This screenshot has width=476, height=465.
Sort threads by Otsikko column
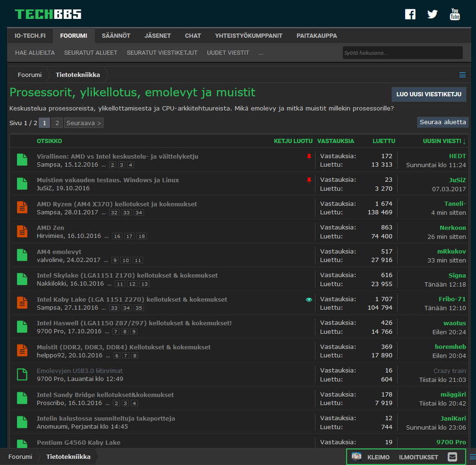[x=49, y=141]
